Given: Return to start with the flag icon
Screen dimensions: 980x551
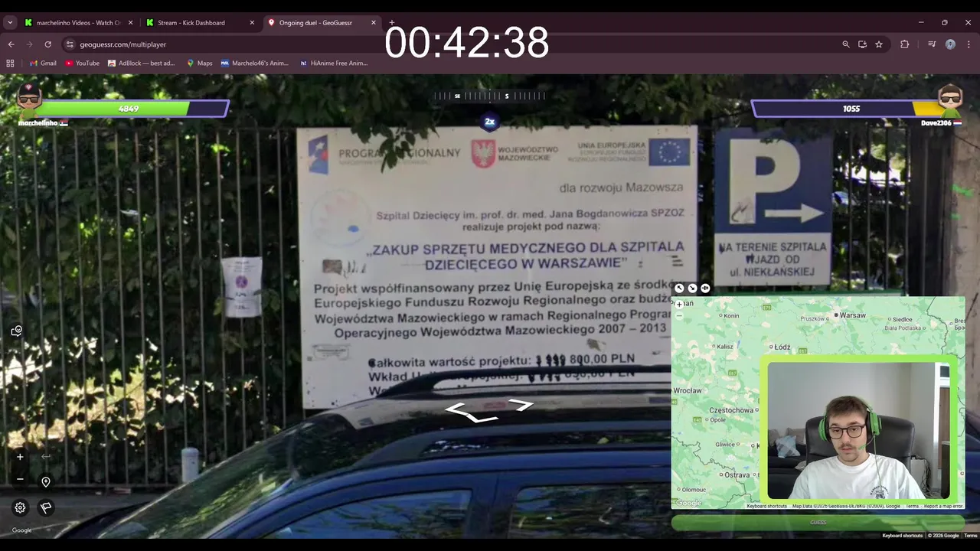Looking at the screenshot, I should 46,507.
